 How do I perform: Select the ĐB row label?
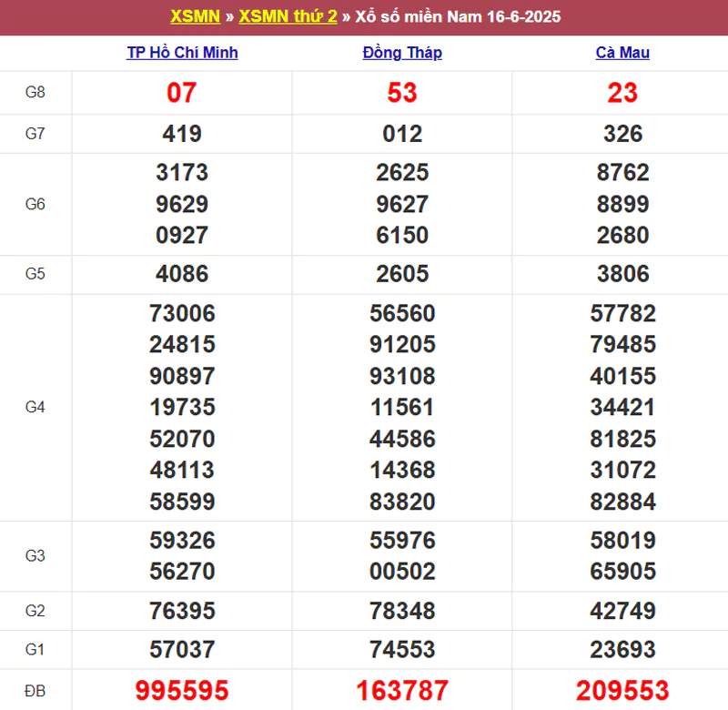click(35, 691)
